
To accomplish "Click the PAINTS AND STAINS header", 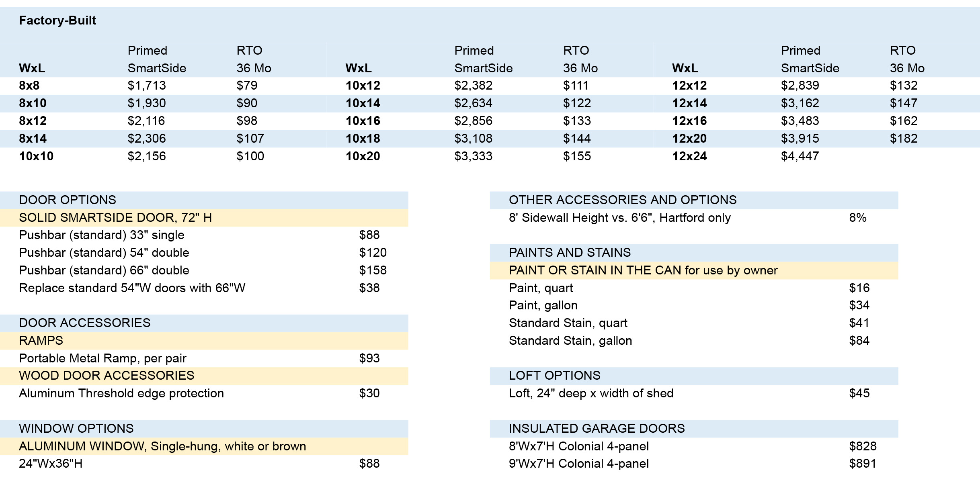I will point(694,253).
